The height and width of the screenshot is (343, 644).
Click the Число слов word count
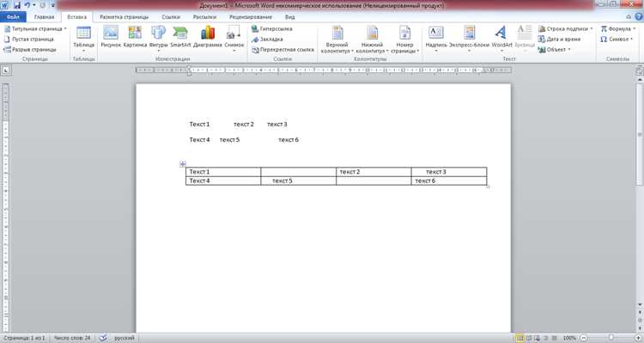72,338
